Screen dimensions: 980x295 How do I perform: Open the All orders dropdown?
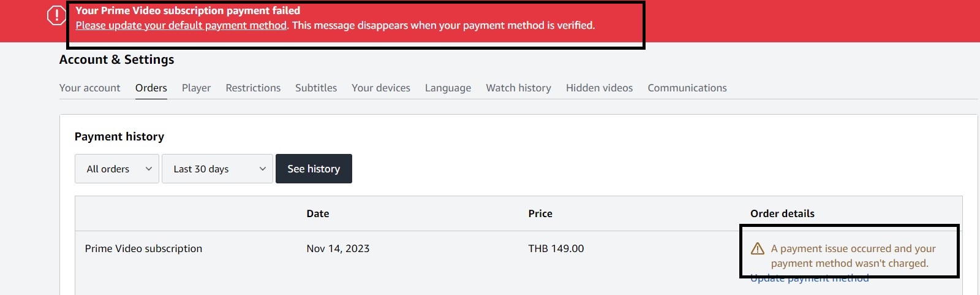117,169
